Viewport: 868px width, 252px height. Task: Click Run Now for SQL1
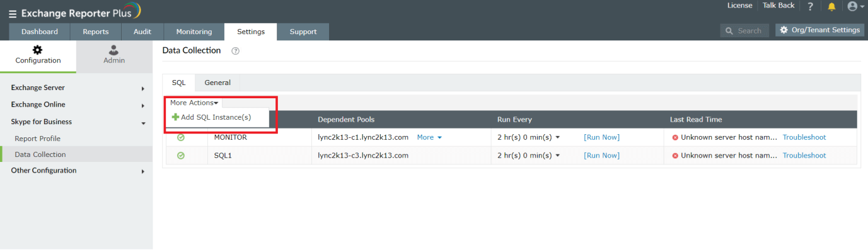601,156
